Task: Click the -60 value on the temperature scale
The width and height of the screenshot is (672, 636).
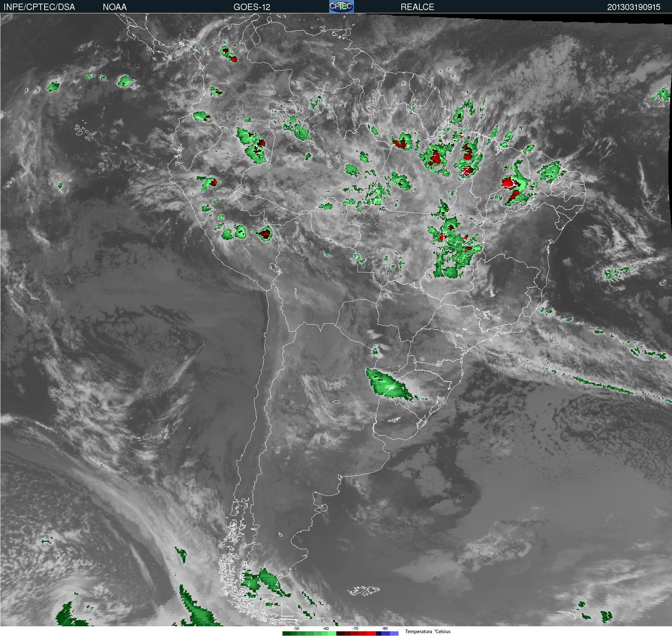Action: [x=326, y=628]
